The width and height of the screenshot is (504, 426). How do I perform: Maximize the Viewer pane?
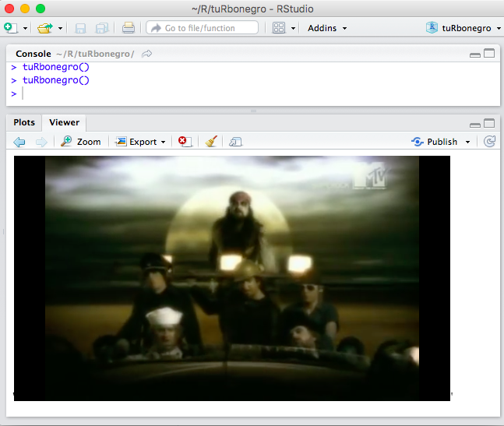click(x=489, y=123)
